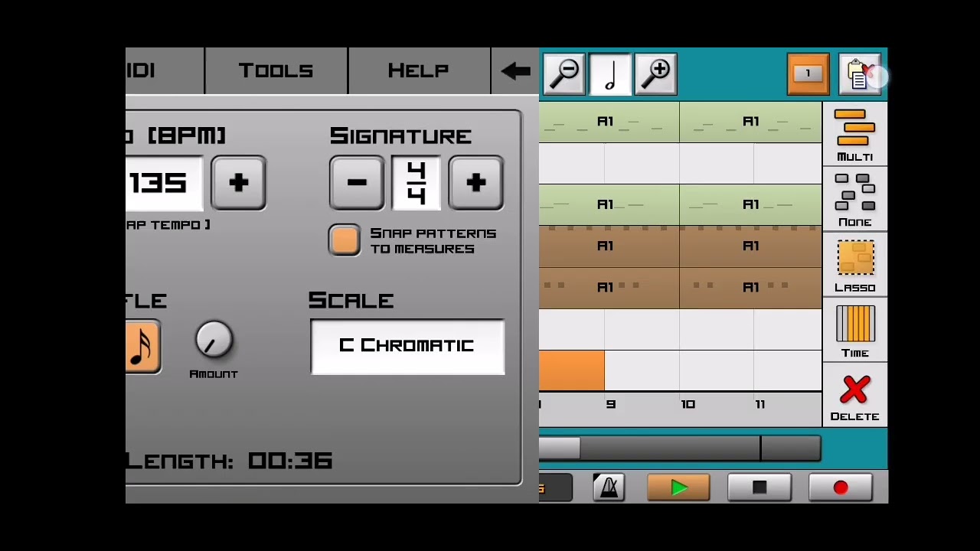
Task: Click measure 11 on the timeline ruler
Action: (760, 404)
